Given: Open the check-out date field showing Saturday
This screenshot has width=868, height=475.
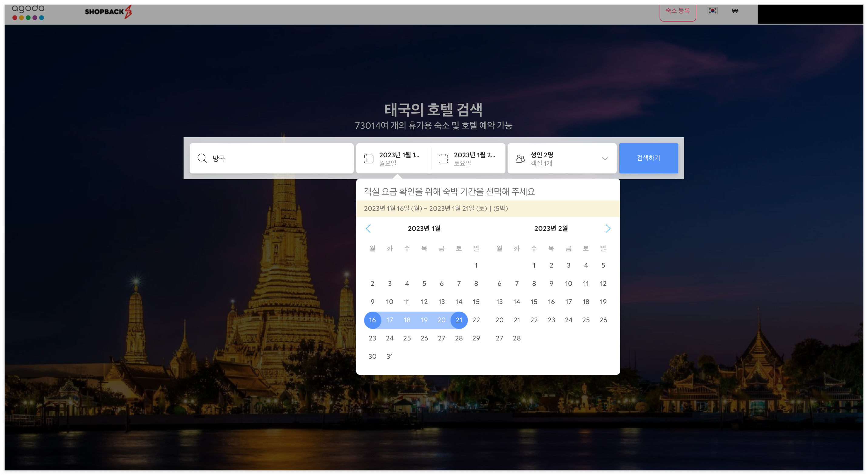Looking at the screenshot, I should [x=468, y=158].
